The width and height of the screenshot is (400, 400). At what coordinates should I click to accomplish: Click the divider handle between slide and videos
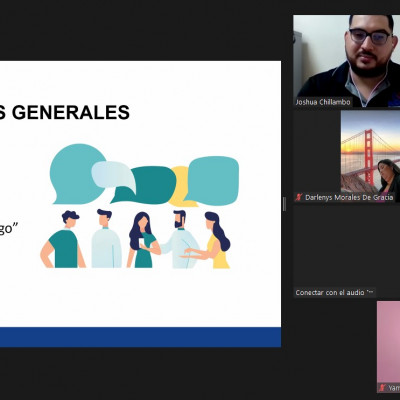click(284, 204)
